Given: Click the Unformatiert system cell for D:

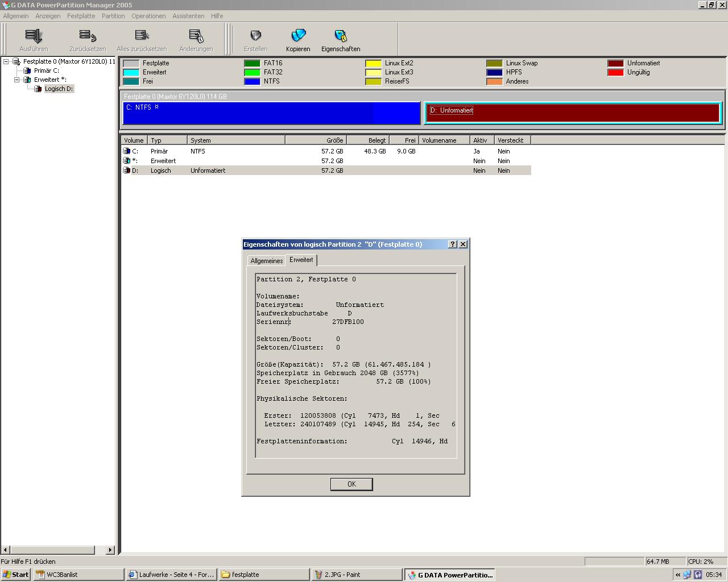Looking at the screenshot, I should coord(208,171).
